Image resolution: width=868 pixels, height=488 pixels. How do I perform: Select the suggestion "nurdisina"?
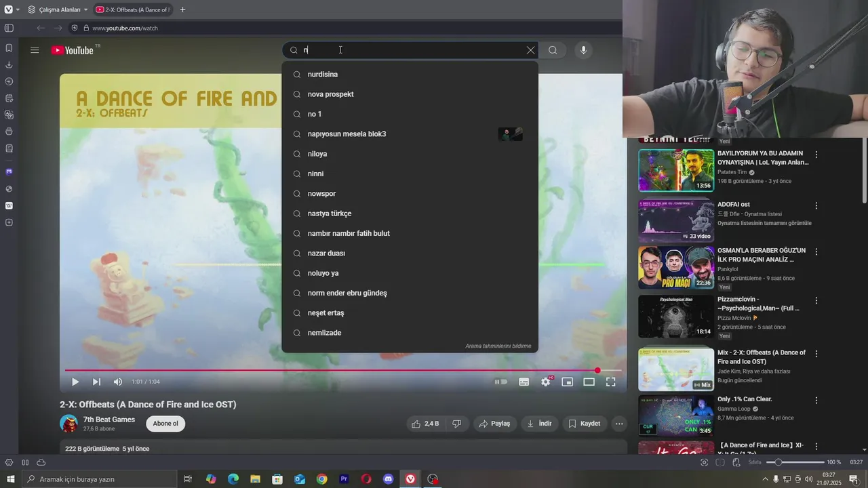tap(410, 75)
